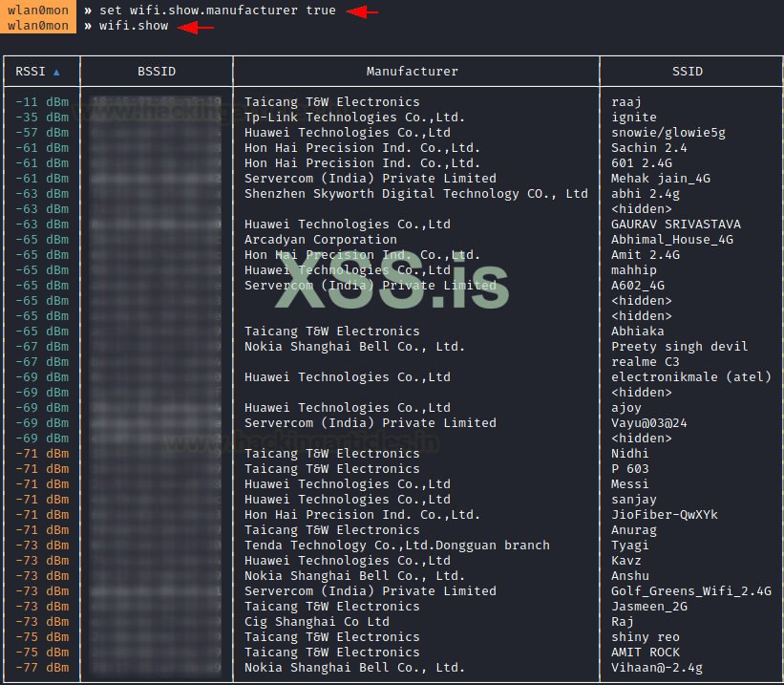Click SSID 'Anurag'
This screenshot has height=685, width=784.
click(634, 530)
